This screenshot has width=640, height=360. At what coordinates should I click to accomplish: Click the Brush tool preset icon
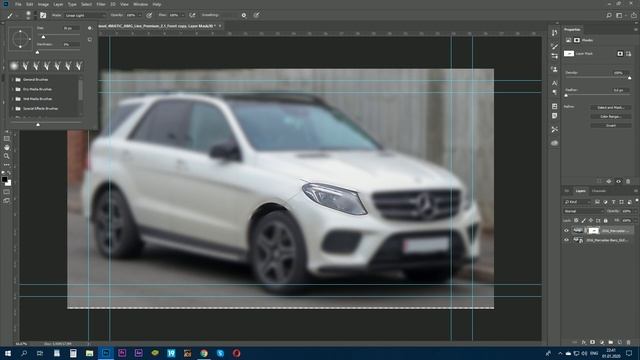[10, 15]
